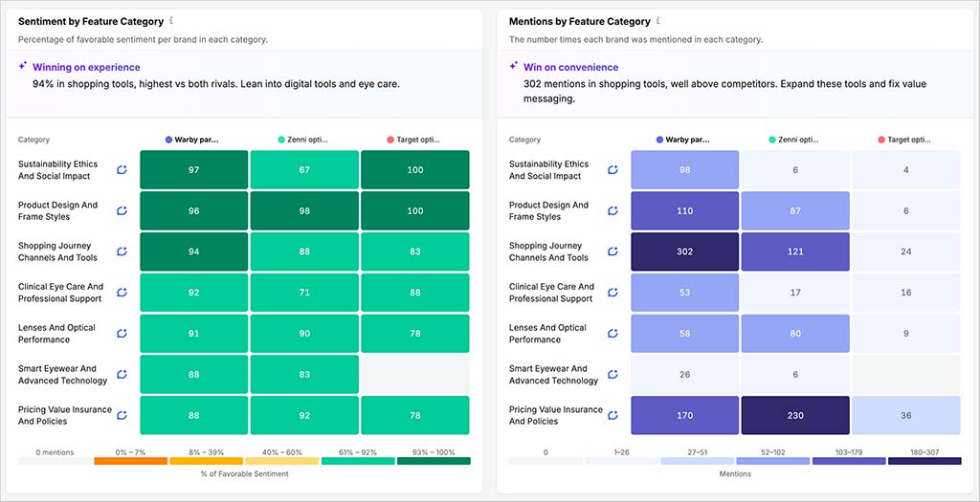Viewport: 980px width, 502px height.
Task: Select Zenni Optical column header in Mentions panel
Action: coord(794,140)
